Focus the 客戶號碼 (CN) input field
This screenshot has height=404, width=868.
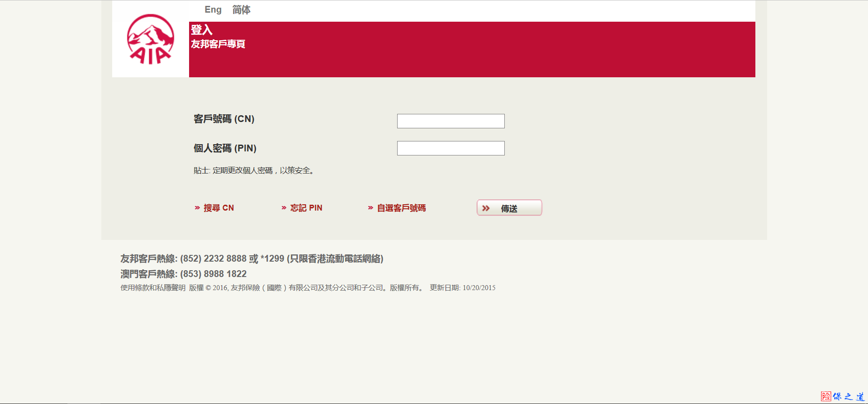click(x=451, y=121)
